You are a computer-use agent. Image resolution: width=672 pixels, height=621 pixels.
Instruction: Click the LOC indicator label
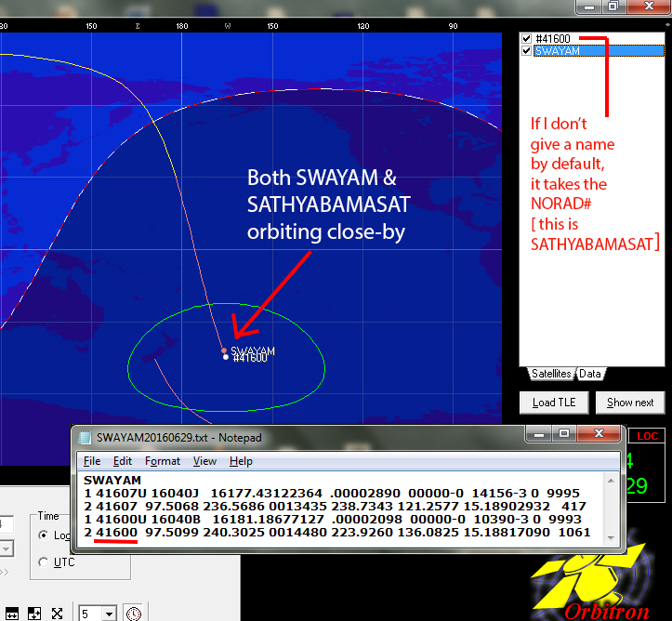point(647,436)
